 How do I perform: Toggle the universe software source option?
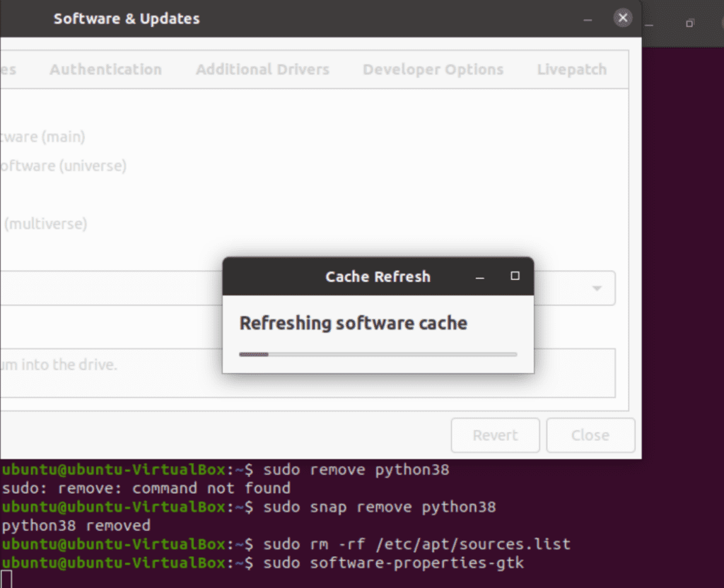click(62, 166)
